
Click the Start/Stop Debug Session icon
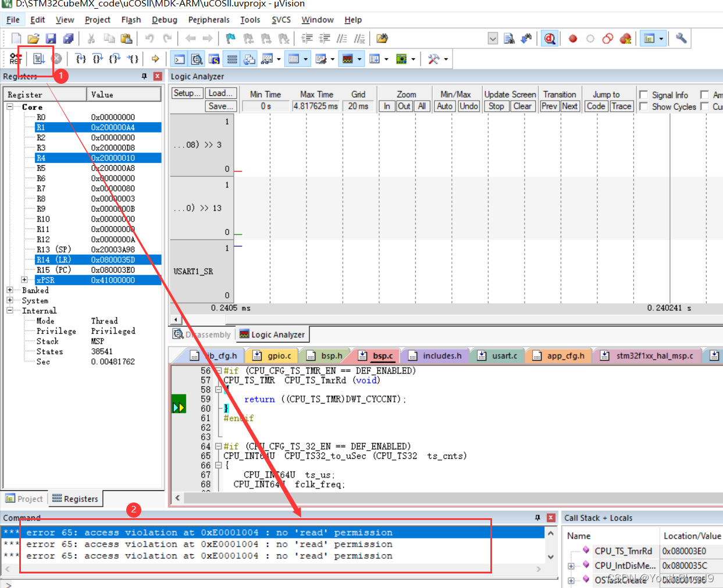point(549,38)
